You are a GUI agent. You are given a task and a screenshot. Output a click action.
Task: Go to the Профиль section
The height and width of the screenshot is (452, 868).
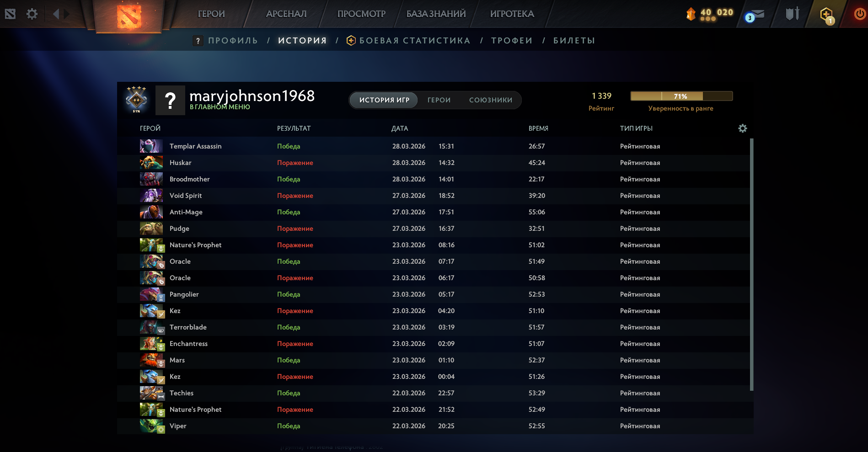click(x=233, y=41)
